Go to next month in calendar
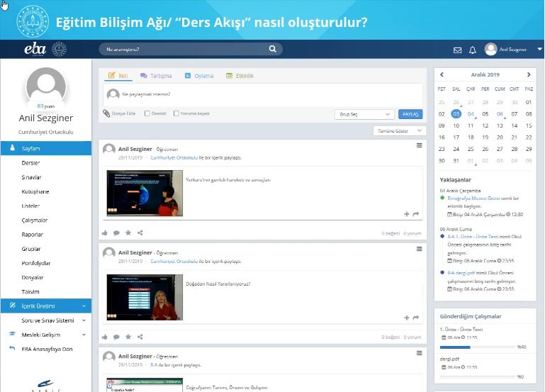545x392 pixels. coord(529,74)
